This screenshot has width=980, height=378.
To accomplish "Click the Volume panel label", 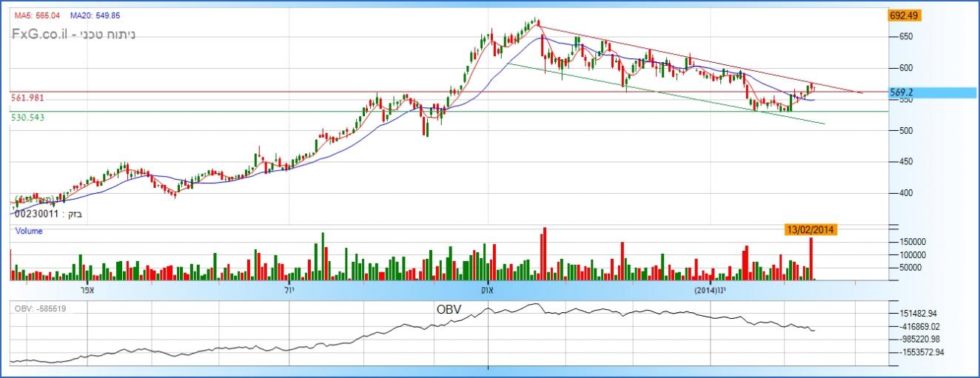I will pyautogui.click(x=30, y=231).
